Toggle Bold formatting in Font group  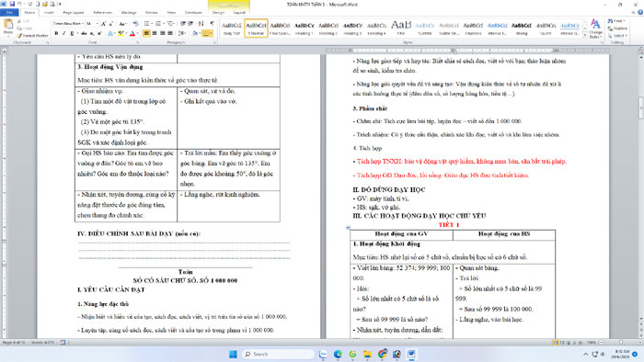pyautogui.click(x=56, y=34)
